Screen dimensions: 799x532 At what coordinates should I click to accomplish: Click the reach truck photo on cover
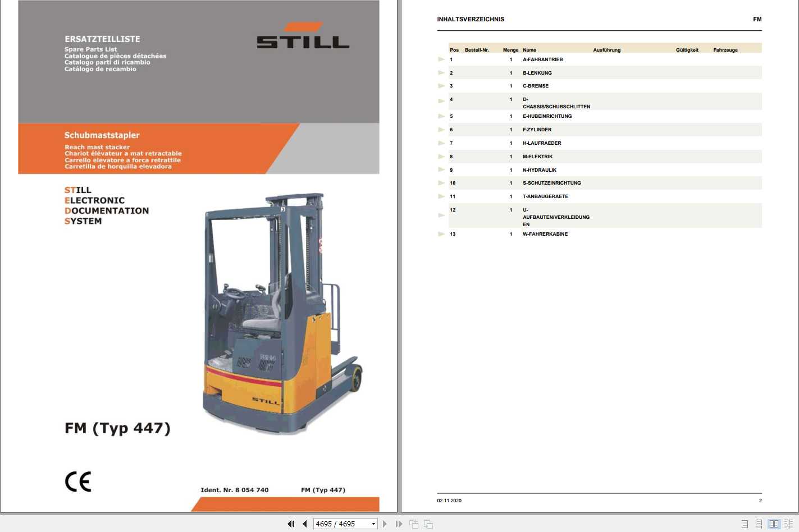point(282,314)
